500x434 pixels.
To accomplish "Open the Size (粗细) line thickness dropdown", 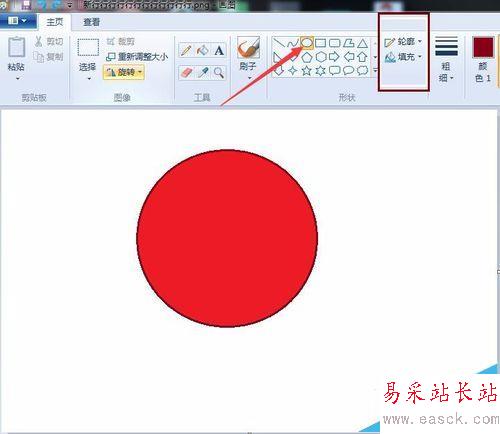I will pyautogui.click(x=446, y=59).
